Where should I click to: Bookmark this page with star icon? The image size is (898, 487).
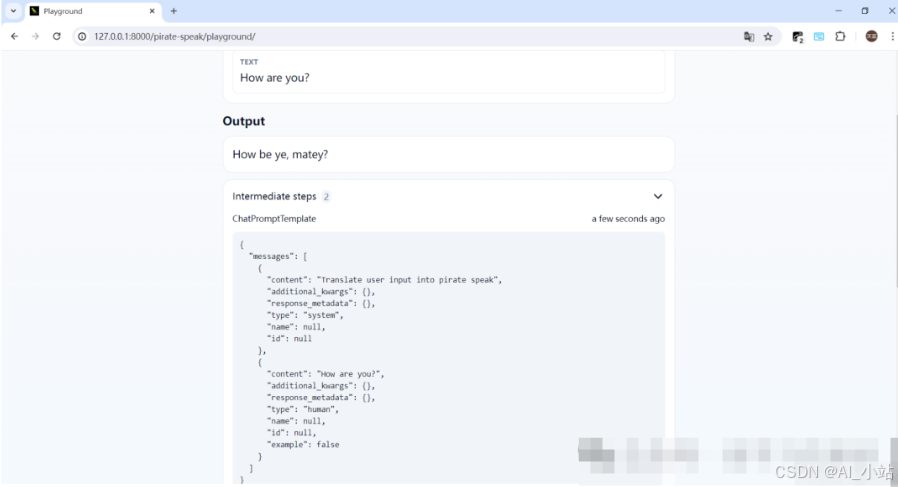coord(768,36)
